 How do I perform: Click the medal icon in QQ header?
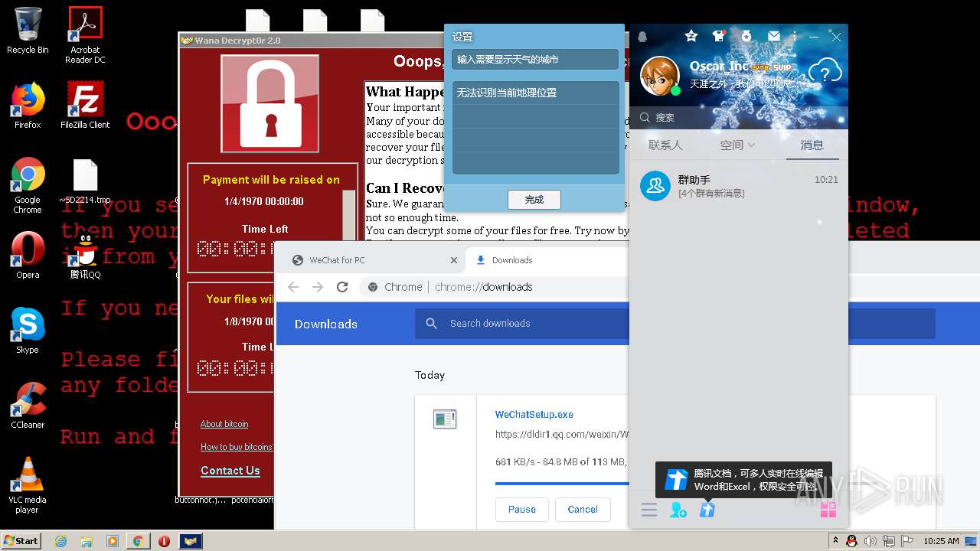click(746, 36)
